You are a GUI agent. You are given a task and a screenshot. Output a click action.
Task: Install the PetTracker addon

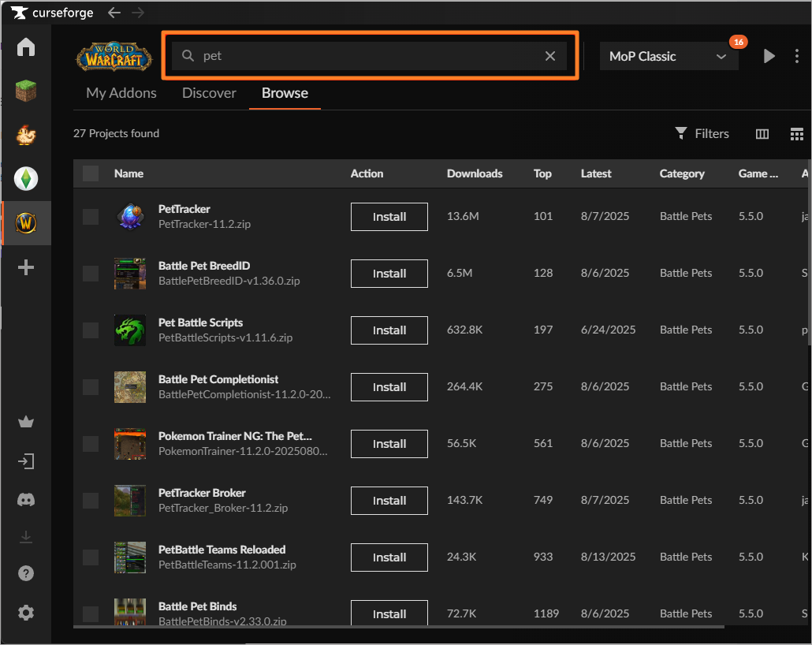point(389,217)
